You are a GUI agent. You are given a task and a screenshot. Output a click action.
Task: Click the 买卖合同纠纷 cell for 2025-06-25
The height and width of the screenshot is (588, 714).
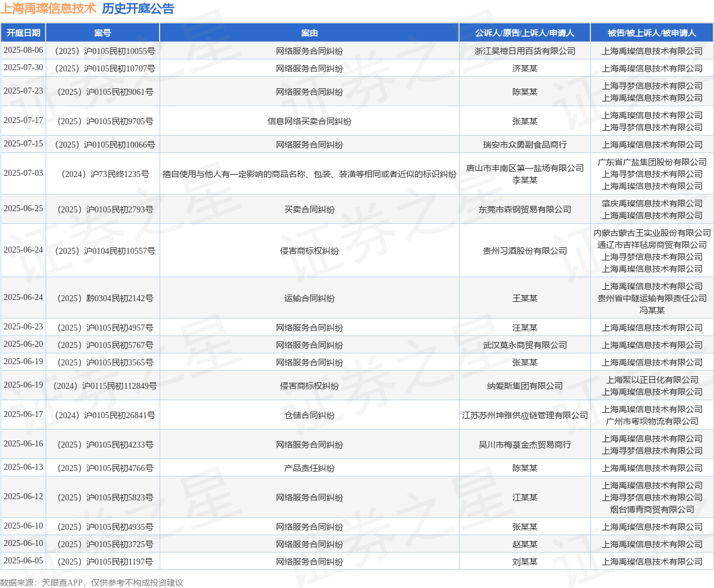tap(309, 209)
